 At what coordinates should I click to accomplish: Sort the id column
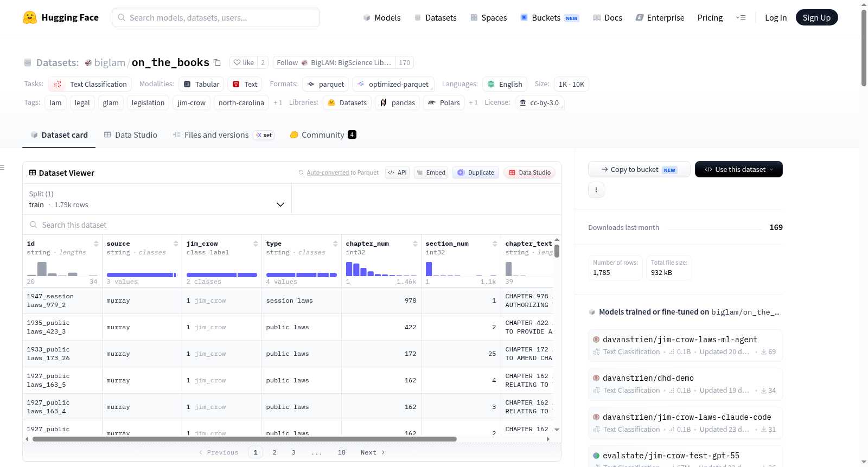coord(96,244)
